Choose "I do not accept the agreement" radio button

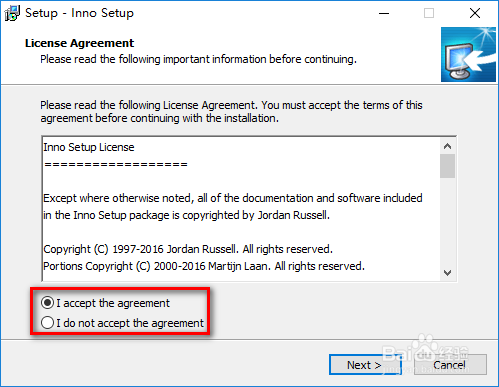[x=47, y=323]
